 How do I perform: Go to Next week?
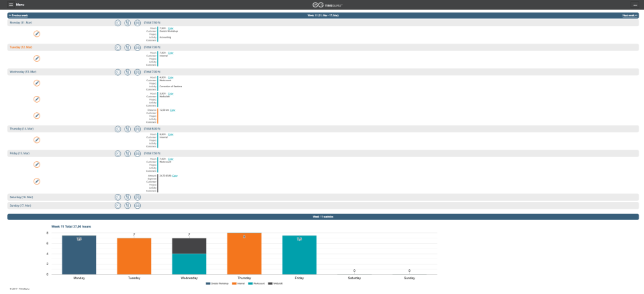click(x=630, y=15)
